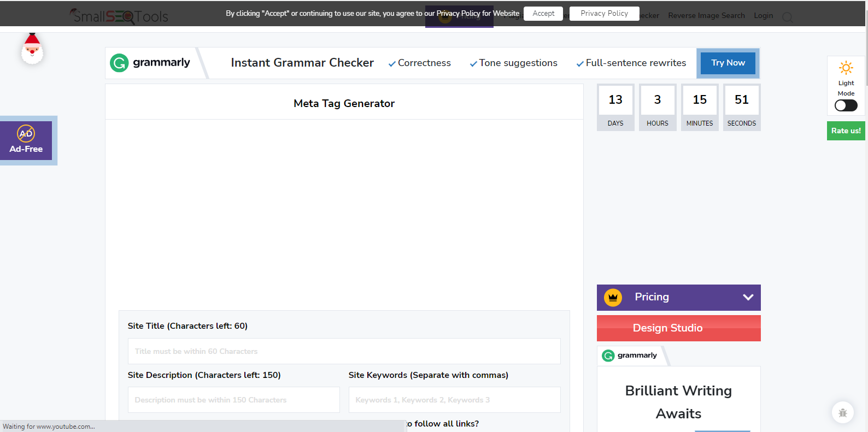
Task: Toggle the Light Mode switch
Action: coord(846,105)
